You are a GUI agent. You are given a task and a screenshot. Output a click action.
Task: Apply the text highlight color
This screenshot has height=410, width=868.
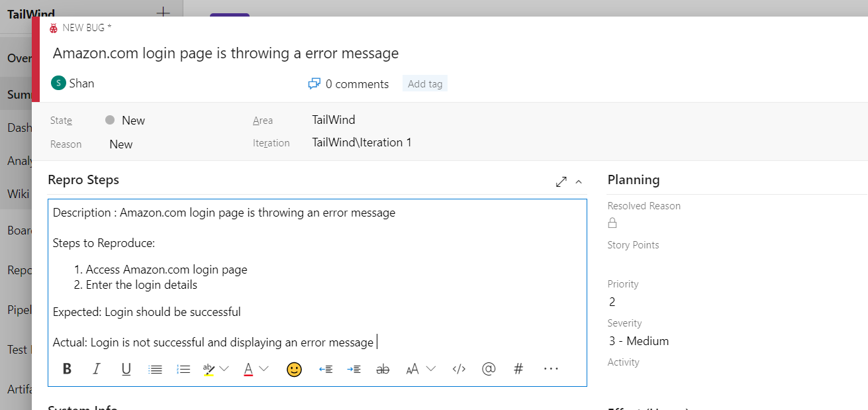coord(209,370)
